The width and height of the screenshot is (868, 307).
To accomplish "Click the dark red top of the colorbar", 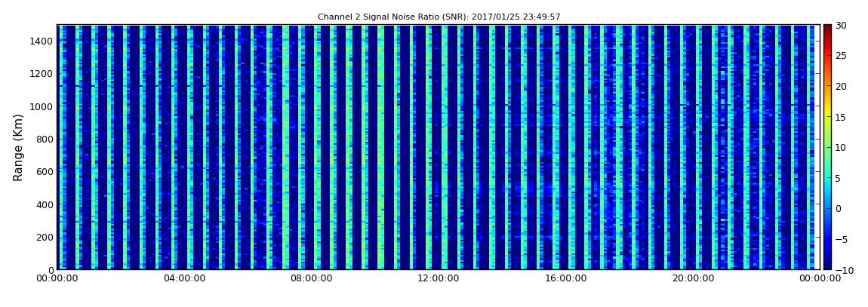I will [x=827, y=29].
